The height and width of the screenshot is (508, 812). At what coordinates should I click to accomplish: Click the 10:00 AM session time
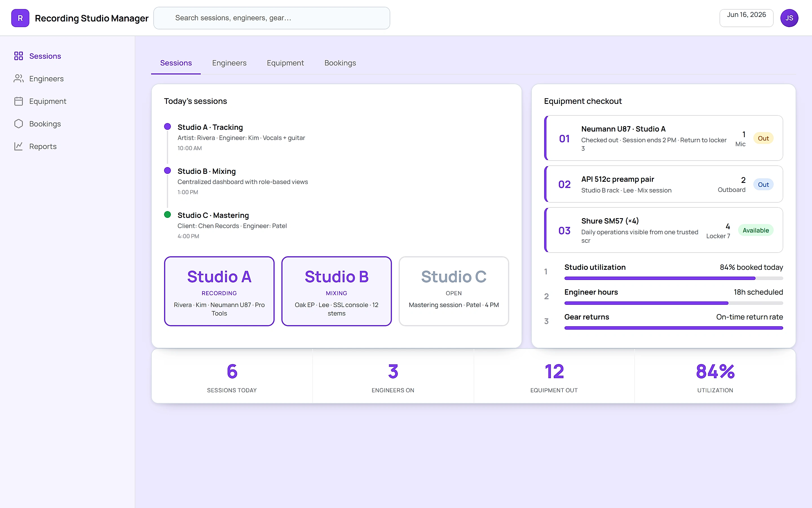[x=189, y=148]
